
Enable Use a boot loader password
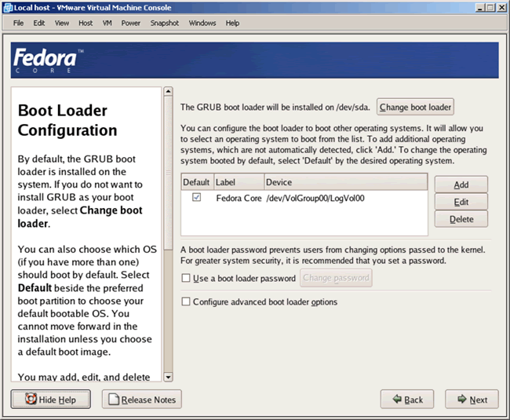185,278
